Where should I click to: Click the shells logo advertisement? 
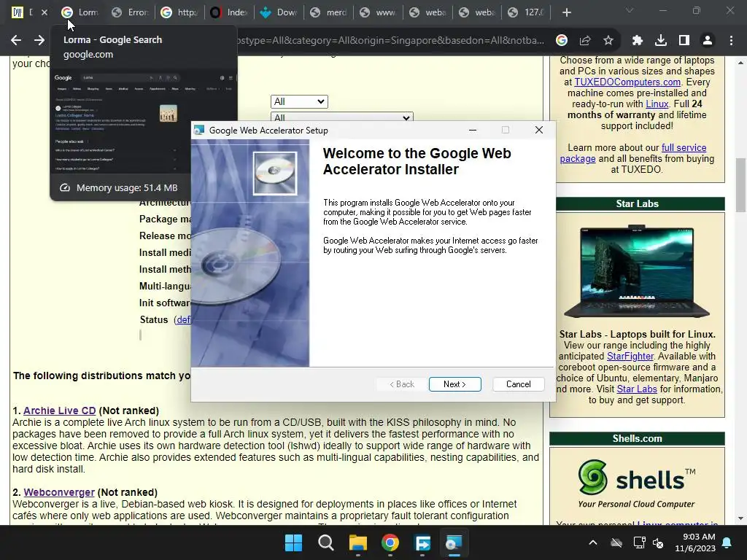tap(637, 483)
